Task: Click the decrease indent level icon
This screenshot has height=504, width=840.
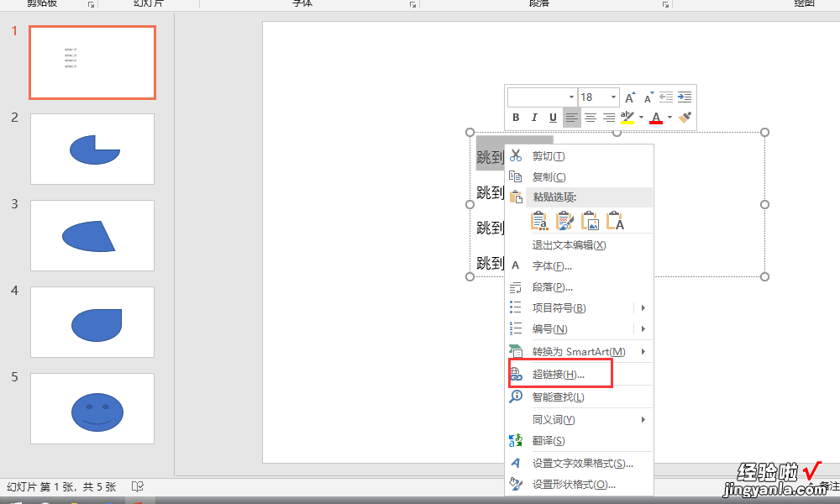Action: click(x=666, y=97)
